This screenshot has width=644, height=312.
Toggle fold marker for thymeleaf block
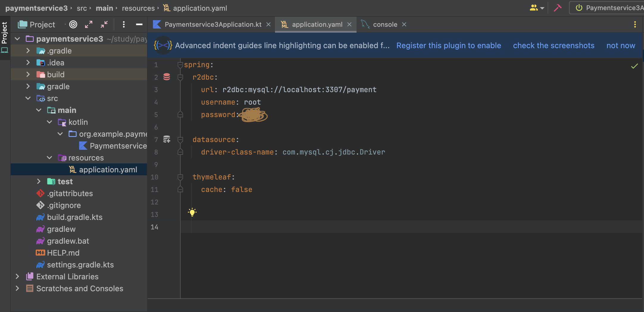click(x=180, y=177)
